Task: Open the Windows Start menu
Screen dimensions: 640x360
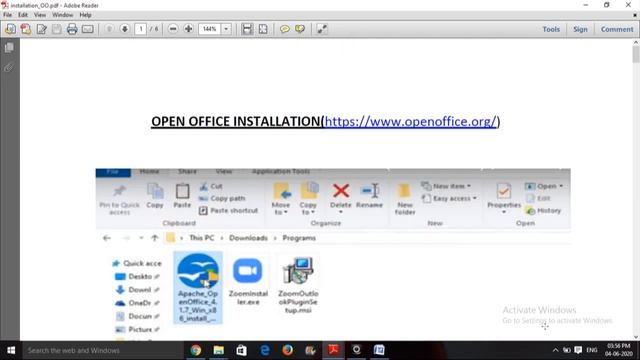Action: coord(11,350)
